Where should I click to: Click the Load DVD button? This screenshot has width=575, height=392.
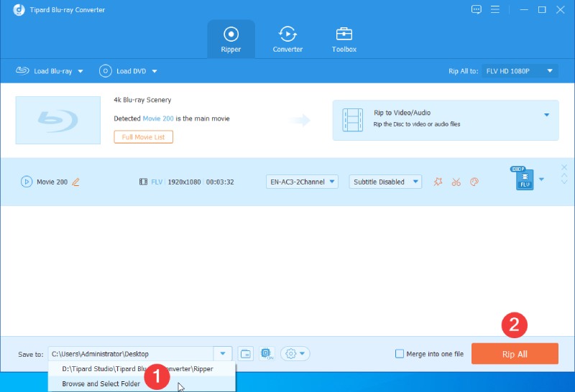click(x=123, y=71)
